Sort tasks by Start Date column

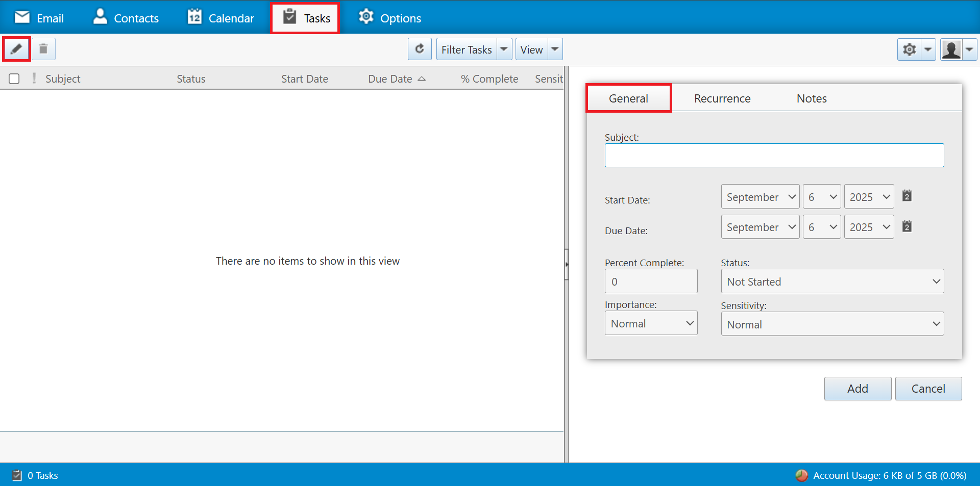[x=305, y=79]
